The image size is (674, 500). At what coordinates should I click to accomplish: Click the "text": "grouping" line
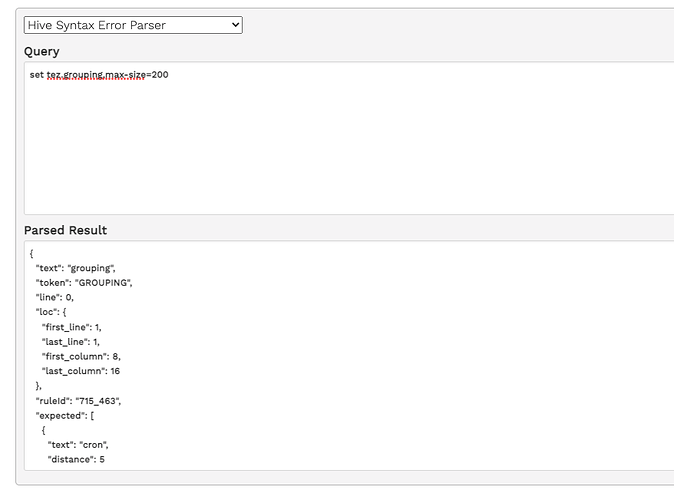[x=76, y=268]
